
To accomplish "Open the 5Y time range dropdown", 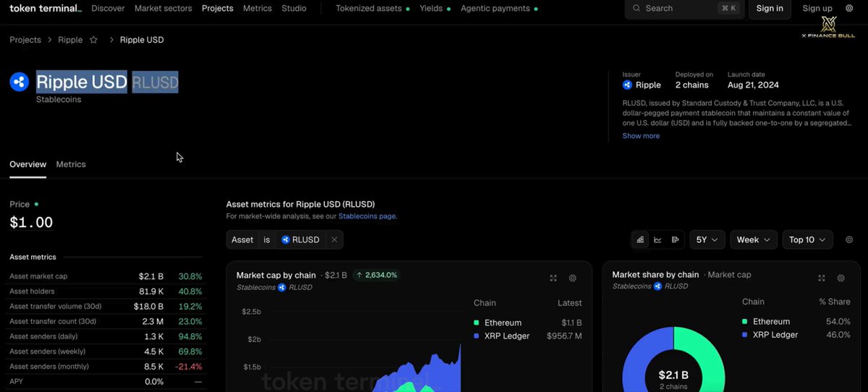I will [707, 239].
